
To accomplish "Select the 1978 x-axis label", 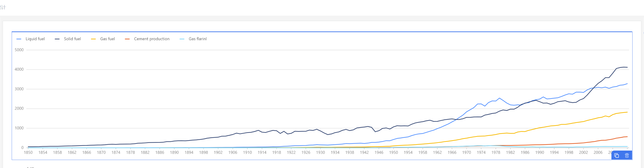I will tap(496, 152).
